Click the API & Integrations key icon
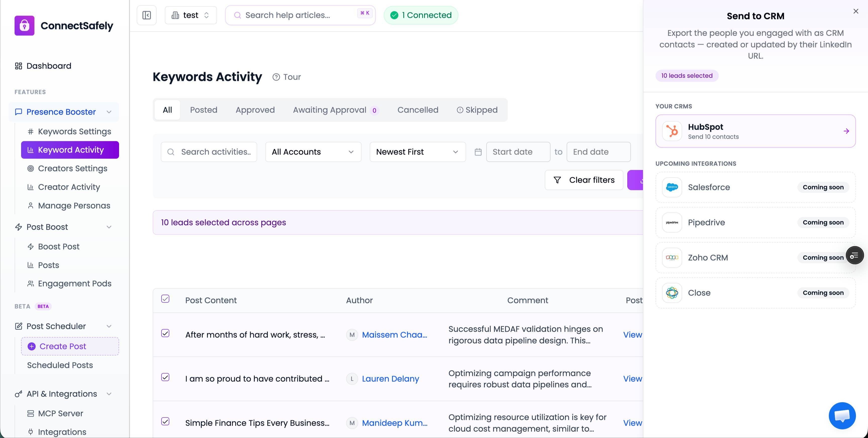The width and height of the screenshot is (868, 438). click(x=19, y=394)
